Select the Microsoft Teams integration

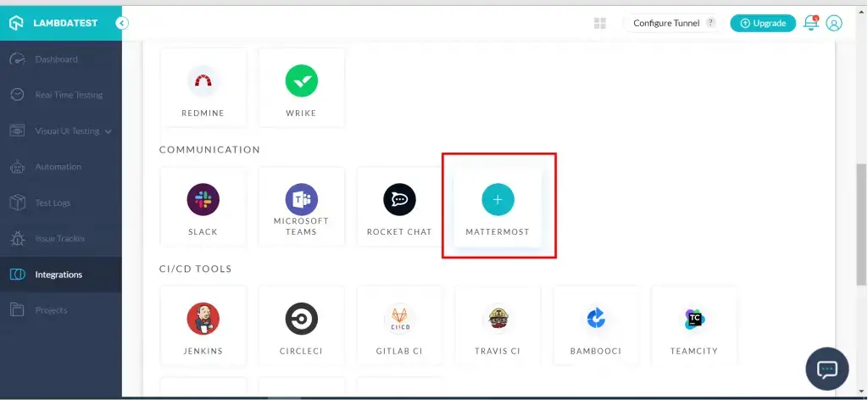(x=301, y=200)
